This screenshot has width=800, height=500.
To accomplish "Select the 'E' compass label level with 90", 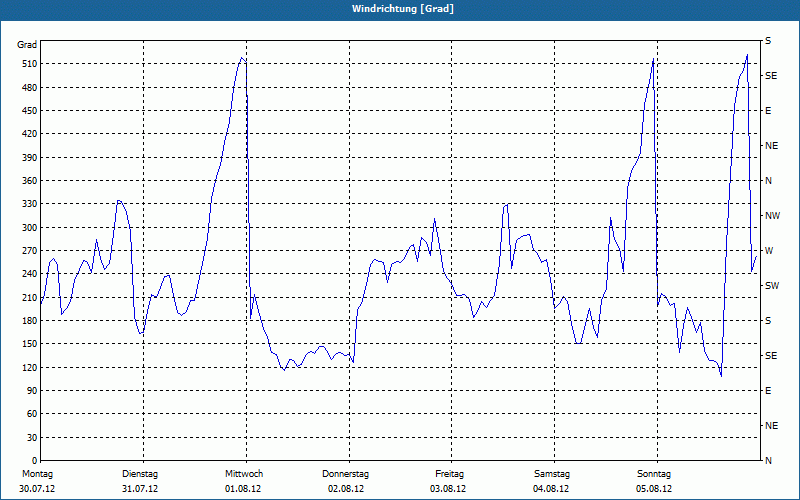I will pyautogui.click(x=768, y=391).
